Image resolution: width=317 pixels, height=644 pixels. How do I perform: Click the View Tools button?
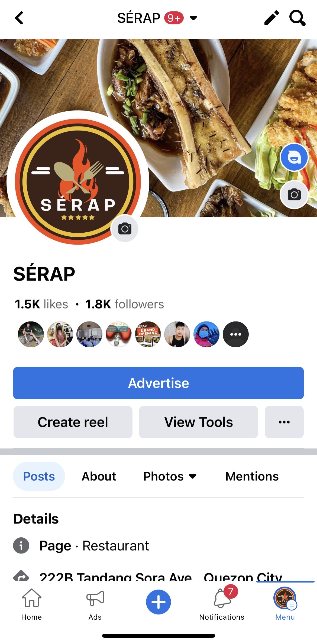click(199, 422)
